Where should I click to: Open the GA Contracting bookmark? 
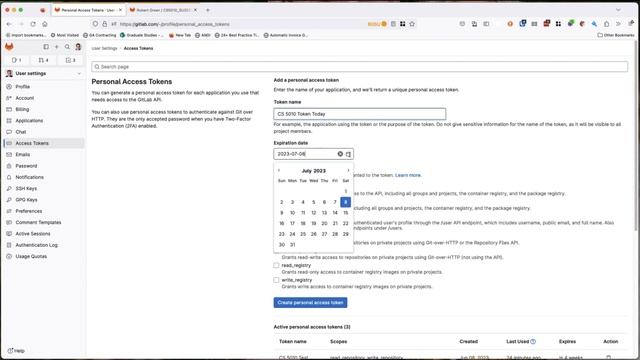coord(100,35)
